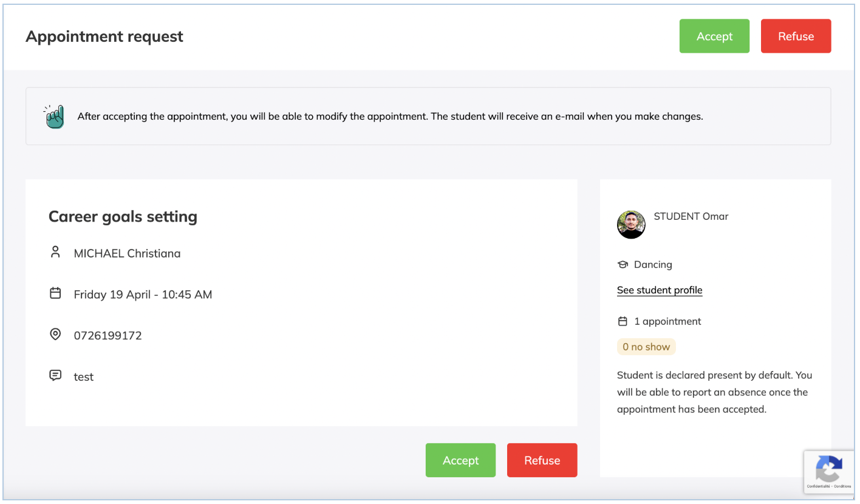Click the 0 no show badge
This screenshot has height=504, width=860.
coord(646,347)
